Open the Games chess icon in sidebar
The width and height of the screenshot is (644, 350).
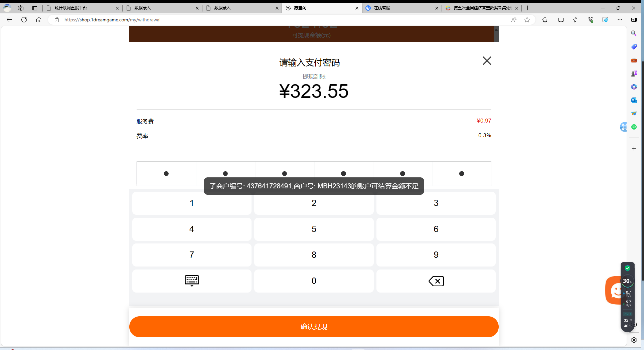pyautogui.click(x=634, y=73)
